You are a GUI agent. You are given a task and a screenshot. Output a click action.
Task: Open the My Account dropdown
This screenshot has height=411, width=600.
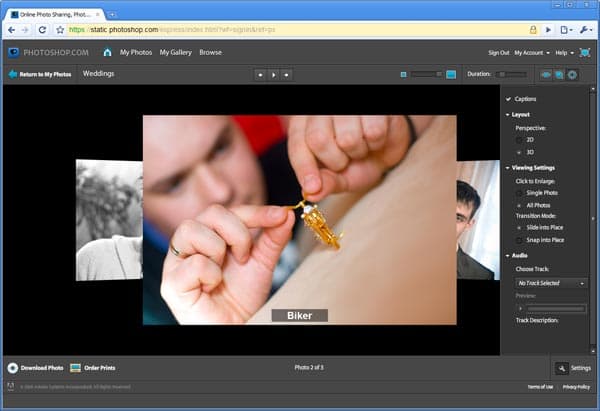click(532, 53)
